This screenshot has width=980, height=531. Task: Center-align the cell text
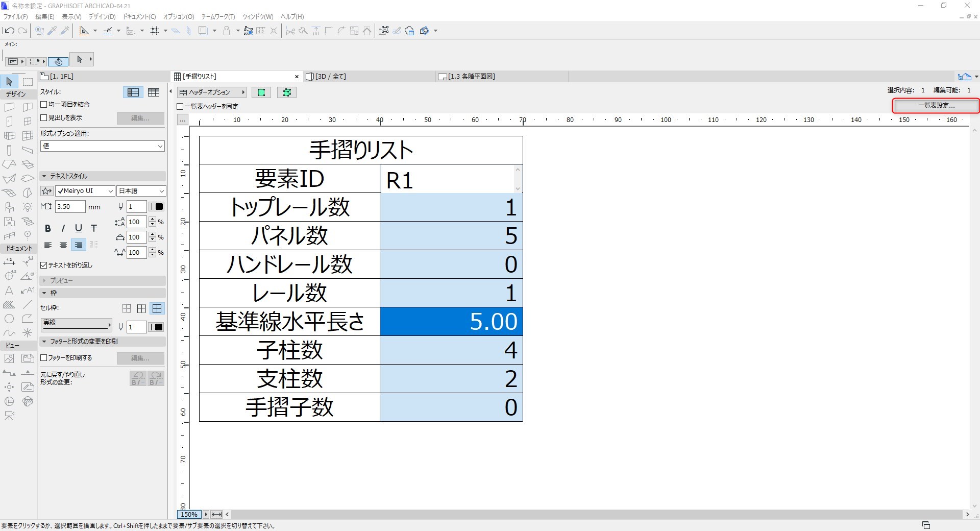tap(63, 245)
